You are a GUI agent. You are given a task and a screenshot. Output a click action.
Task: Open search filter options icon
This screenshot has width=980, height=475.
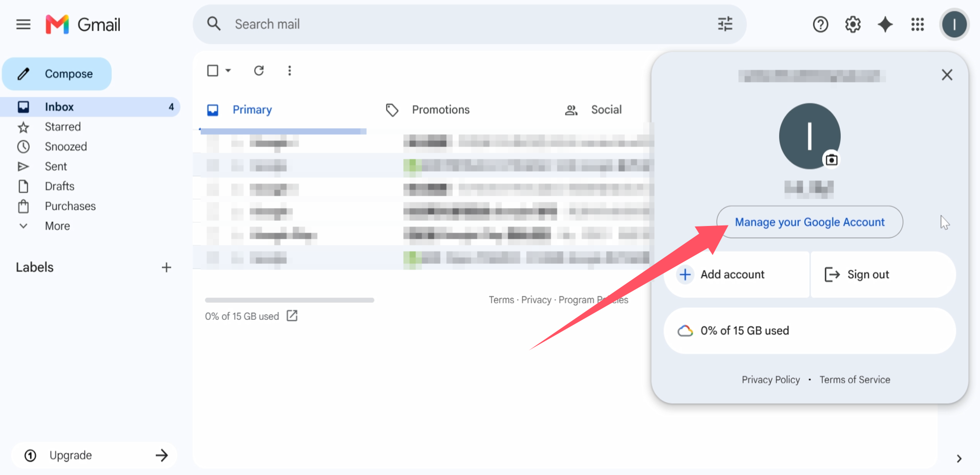(x=725, y=24)
